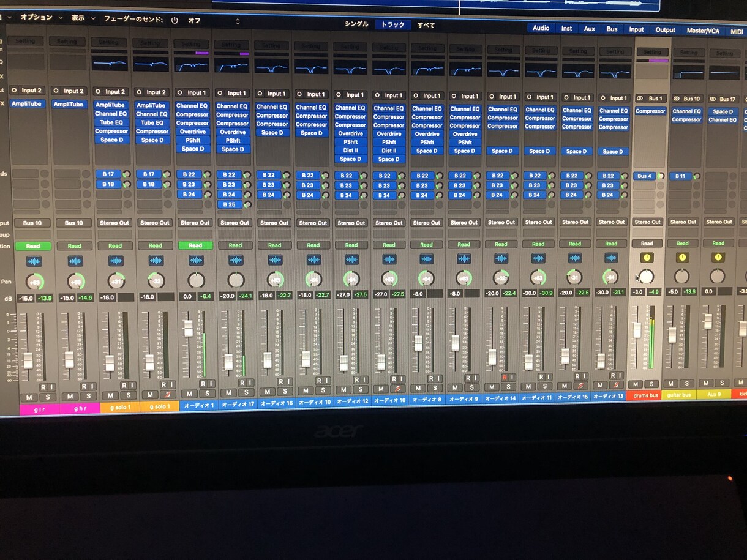Image resolution: width=747 pixels, height=560 pixels.
Task: Open the Bus 10 output slot on g l r
Action: coord(32,223)
